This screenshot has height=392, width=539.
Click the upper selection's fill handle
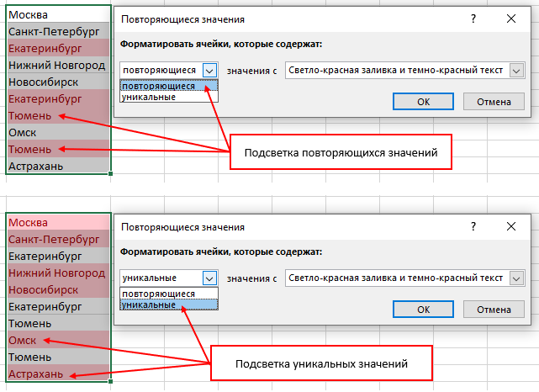pyautogui.click(x=110, y=173)
